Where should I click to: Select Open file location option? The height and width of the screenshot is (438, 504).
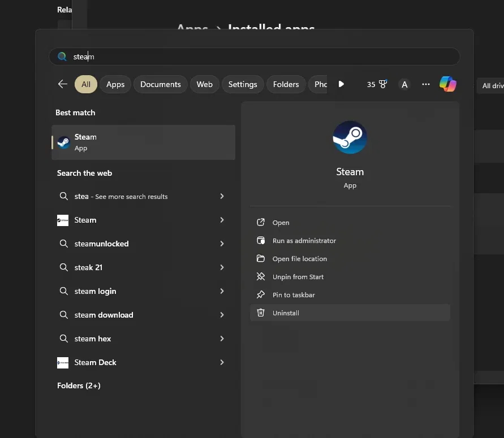(x=299, y=259)
